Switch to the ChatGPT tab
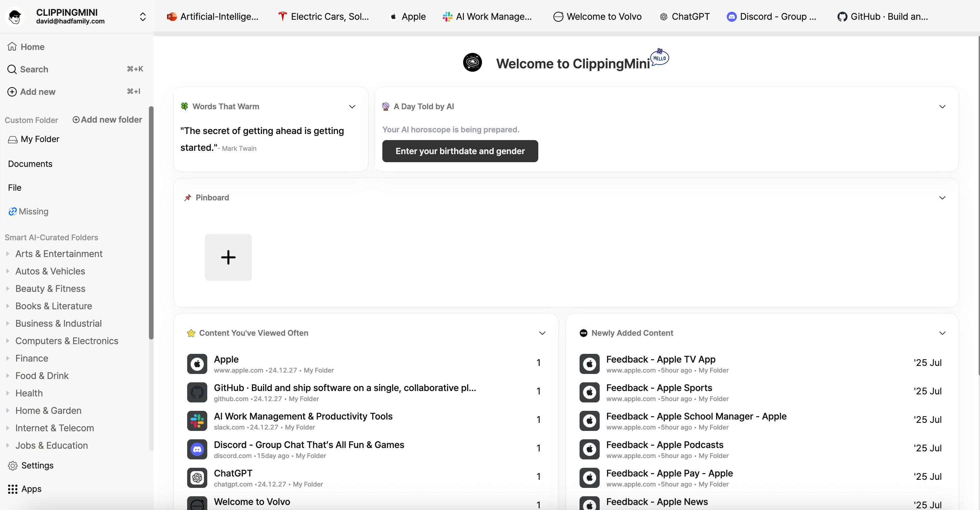This screenshot has height=510, width=980. click(685, 16)
